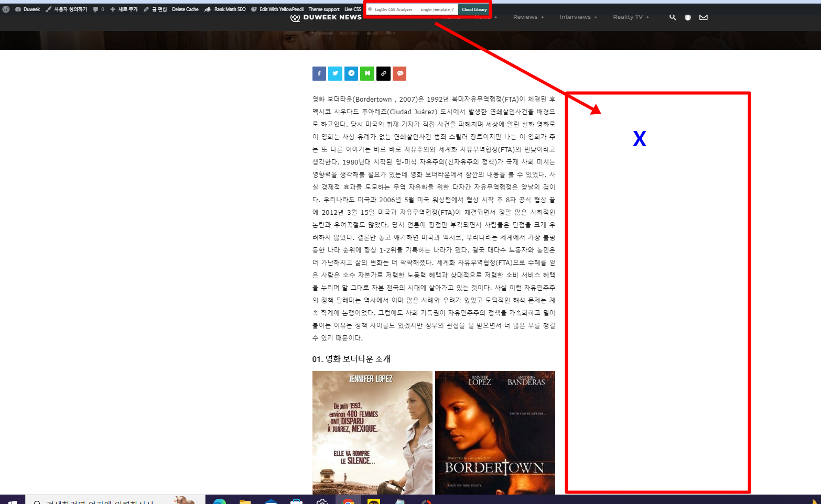Click the Windows taskbar search box

(115, 500)
